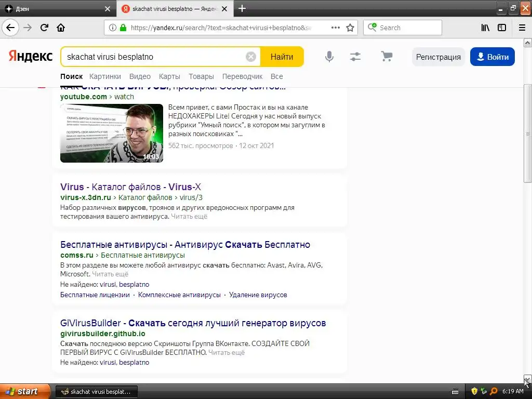Screen dimensions: 532x399
Task: Click Комплексные антивирусы sitelink
Action: (x=179, y=295)
